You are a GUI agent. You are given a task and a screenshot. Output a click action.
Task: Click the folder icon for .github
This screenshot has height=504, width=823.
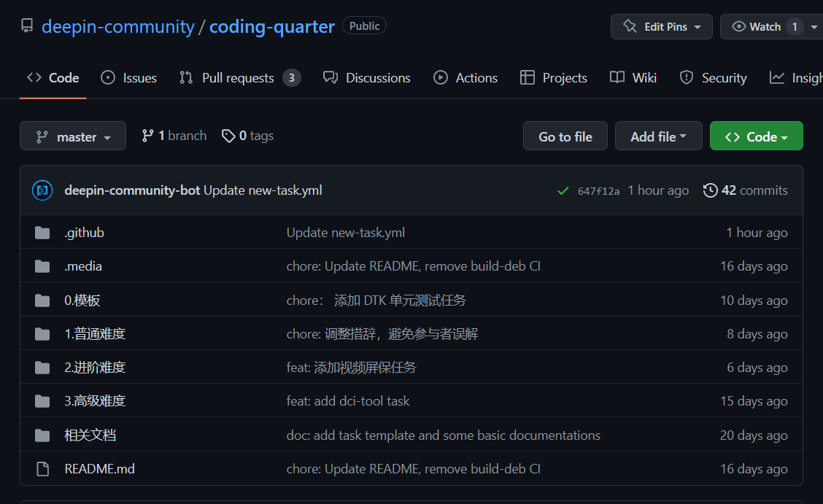[x=42, y=233]
